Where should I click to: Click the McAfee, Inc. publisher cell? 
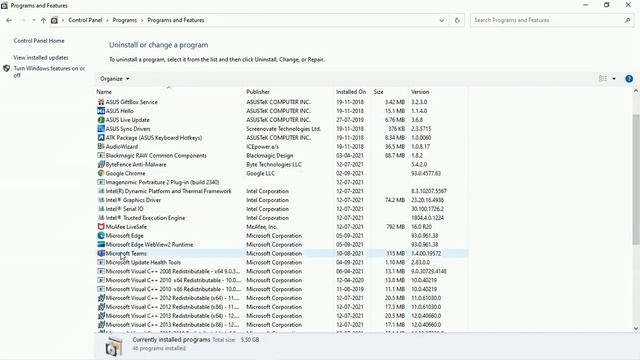[x=262, y=227]
